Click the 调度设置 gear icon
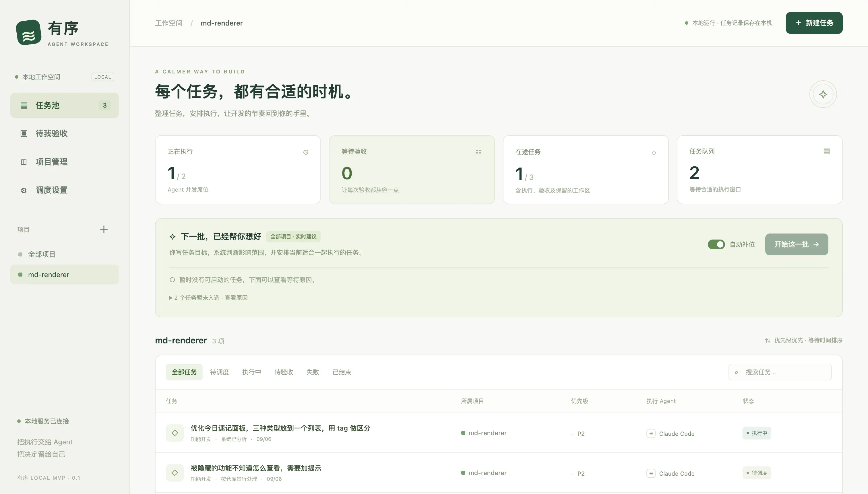 point(24,190)
